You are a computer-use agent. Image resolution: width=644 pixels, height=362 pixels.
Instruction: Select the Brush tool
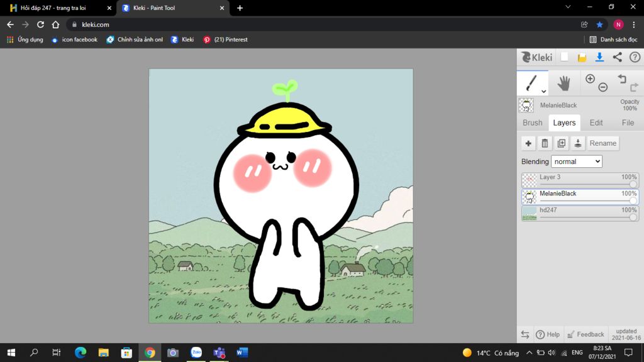pyautogui.click(x=531, y=82)
